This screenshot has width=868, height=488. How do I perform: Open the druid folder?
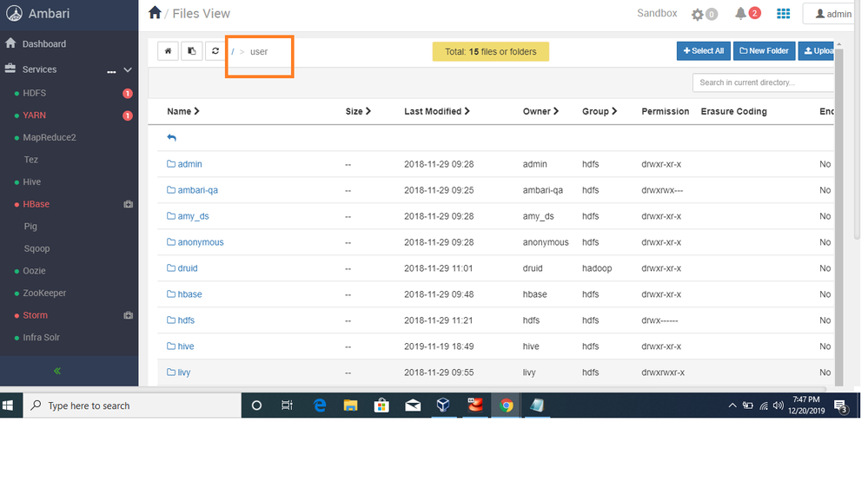(x=182, y=267)
